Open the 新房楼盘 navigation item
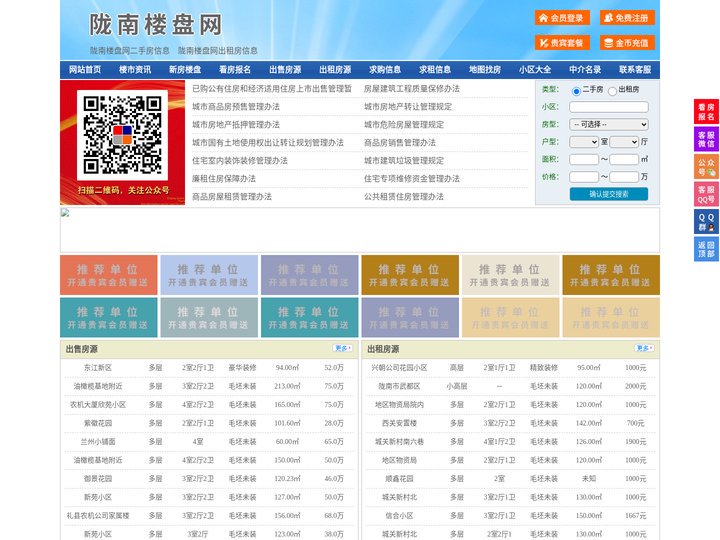720x540 pixels. [x=185, y=70]
